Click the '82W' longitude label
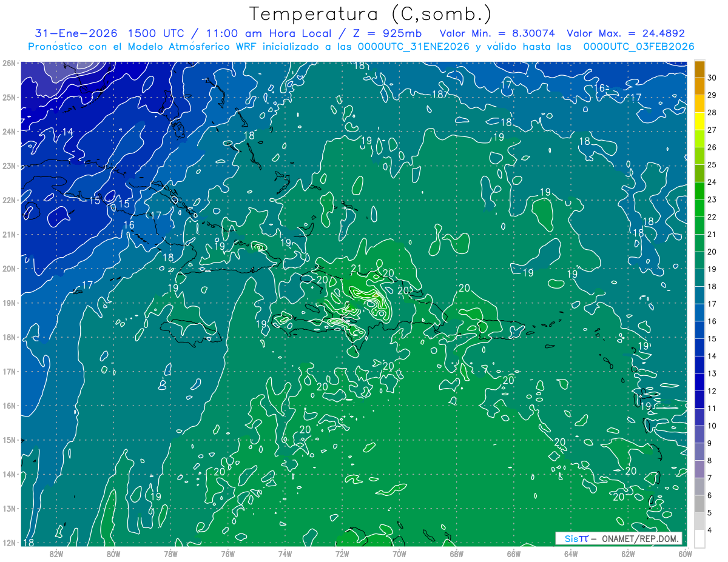The width and height of the screenshot is (728, 562). pyautogui.click(x=56, y=554)
